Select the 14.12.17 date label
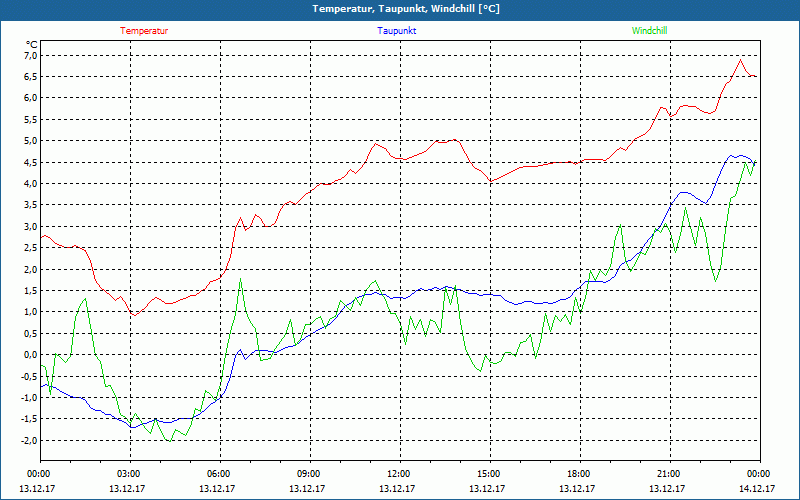 757,489
